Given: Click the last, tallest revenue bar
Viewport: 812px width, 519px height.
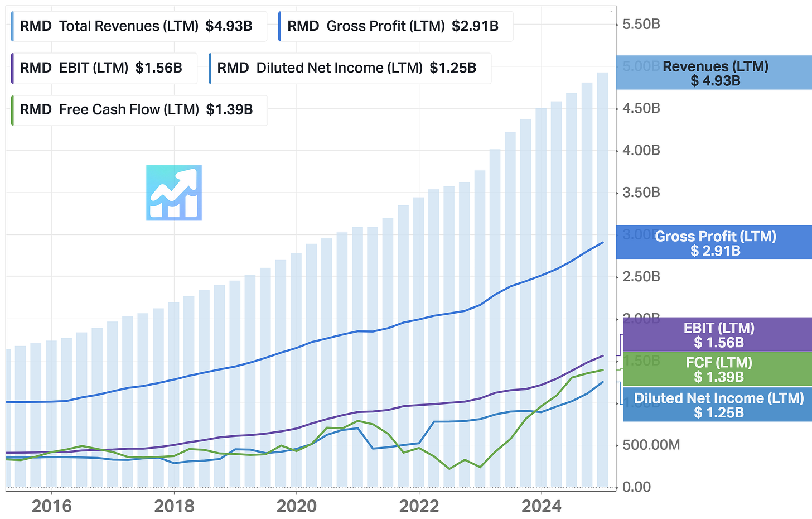Looking at the screenshot, I should 602,279.
